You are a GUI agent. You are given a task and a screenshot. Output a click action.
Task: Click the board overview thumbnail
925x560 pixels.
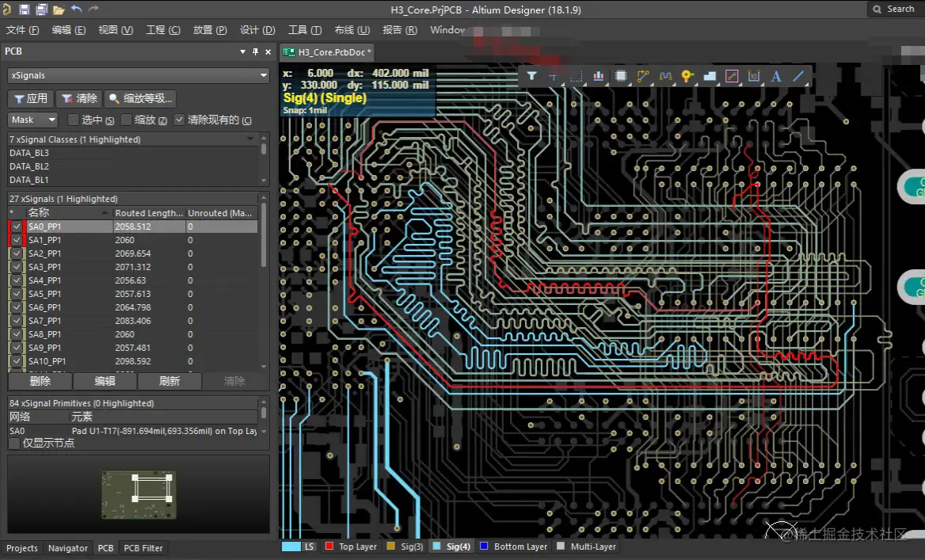139,494
